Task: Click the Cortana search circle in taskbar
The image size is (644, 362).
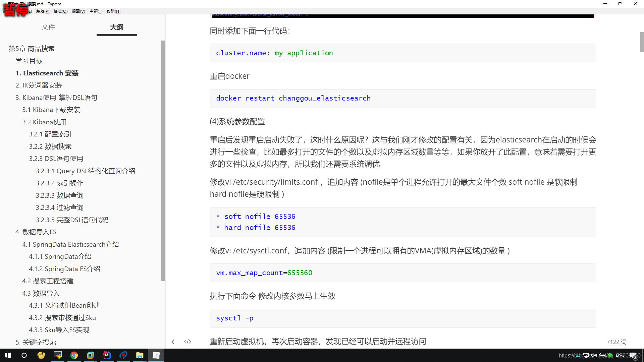Action: coord(24,355)
